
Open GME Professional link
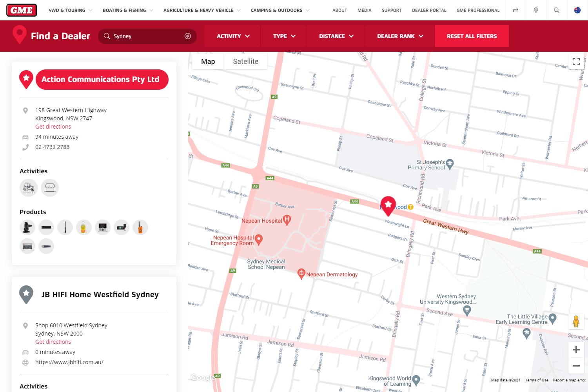[x=478, y=10]
